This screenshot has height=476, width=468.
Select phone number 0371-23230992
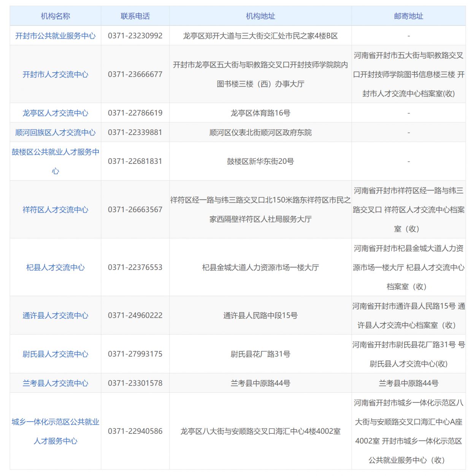click(135, 36)
